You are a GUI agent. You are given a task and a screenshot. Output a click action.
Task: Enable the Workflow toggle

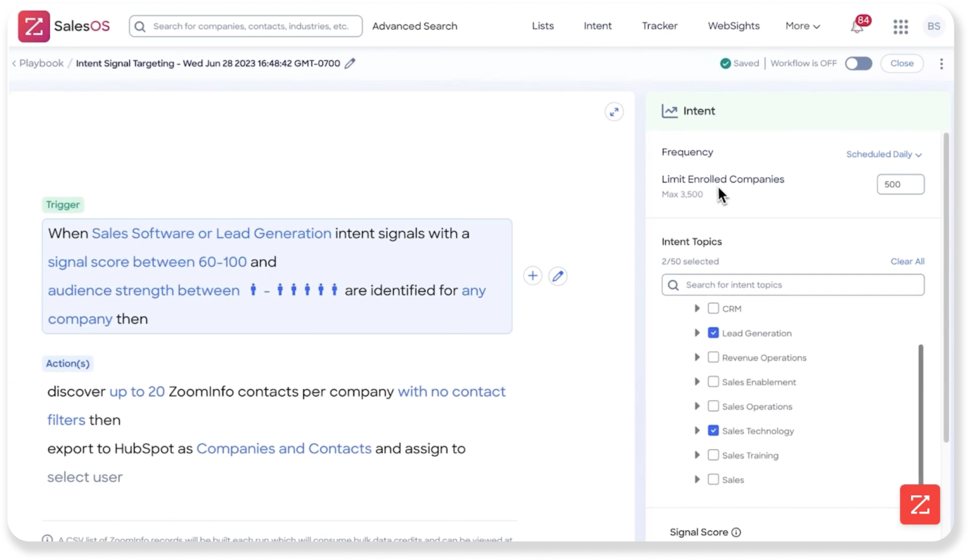tap(858, 63)
